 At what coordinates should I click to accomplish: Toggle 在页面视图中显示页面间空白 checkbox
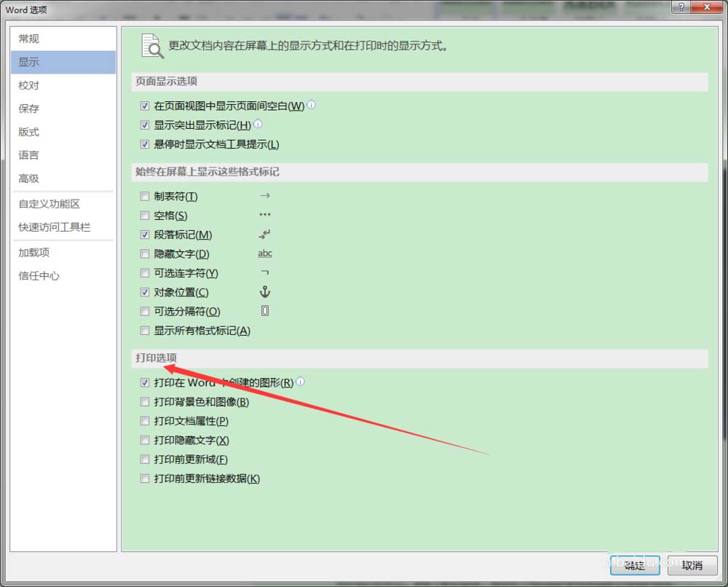pyautogui.click(x=145, y=106)
